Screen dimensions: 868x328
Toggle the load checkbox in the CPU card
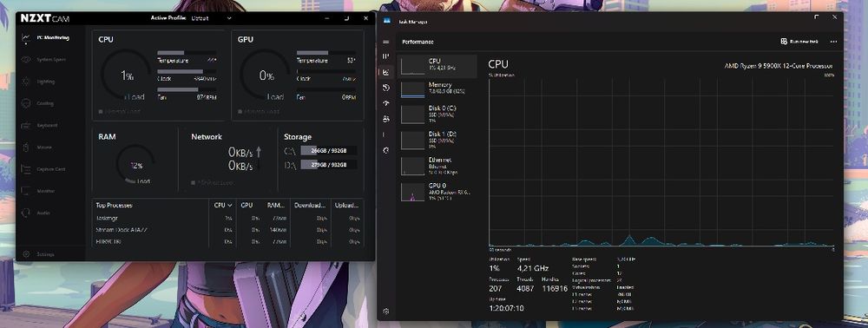101,112
